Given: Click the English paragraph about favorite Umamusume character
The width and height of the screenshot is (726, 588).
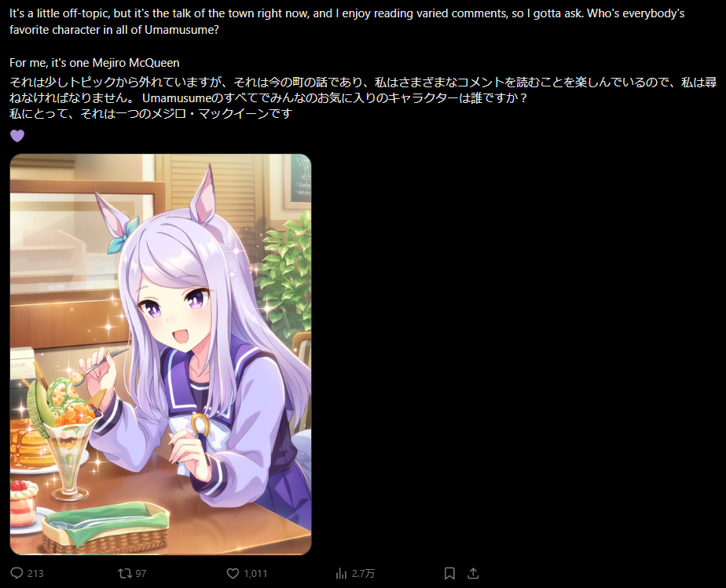Looking at the screenshot, I should click(x=346, y=21).
